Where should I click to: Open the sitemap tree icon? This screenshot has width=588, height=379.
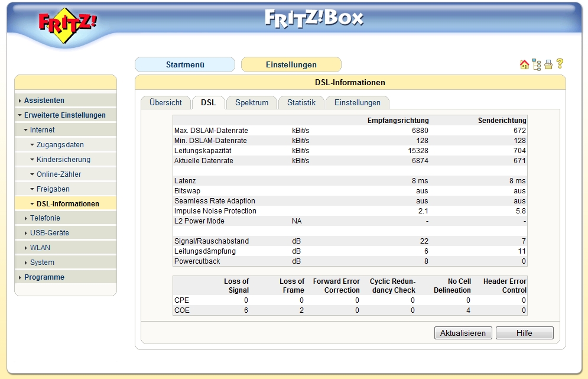click(x=537, y=65)
